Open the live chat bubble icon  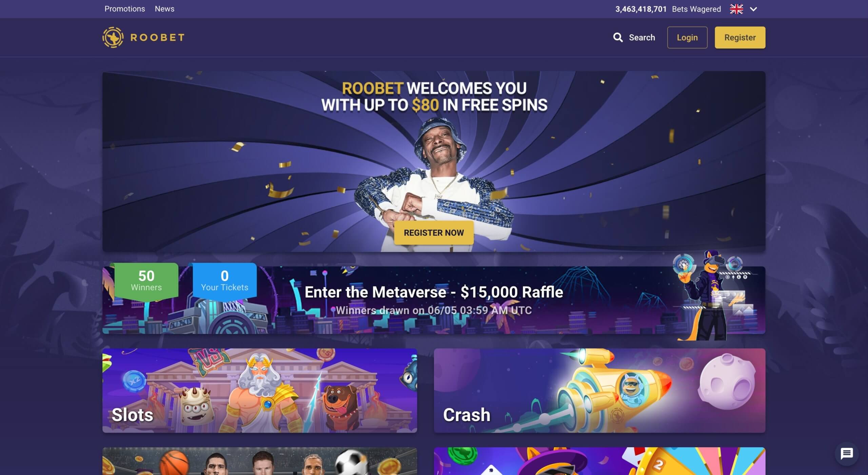point(847,454)
